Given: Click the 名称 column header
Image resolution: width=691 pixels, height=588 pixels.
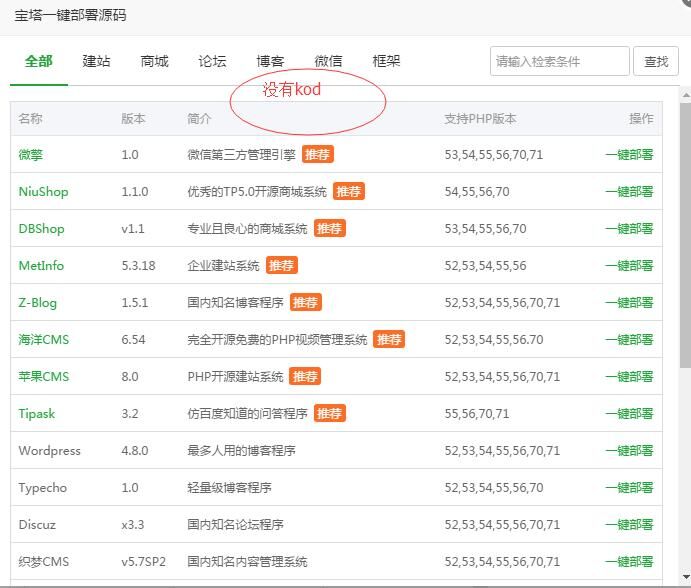Looking at the screenshot, I should [30, 119].
